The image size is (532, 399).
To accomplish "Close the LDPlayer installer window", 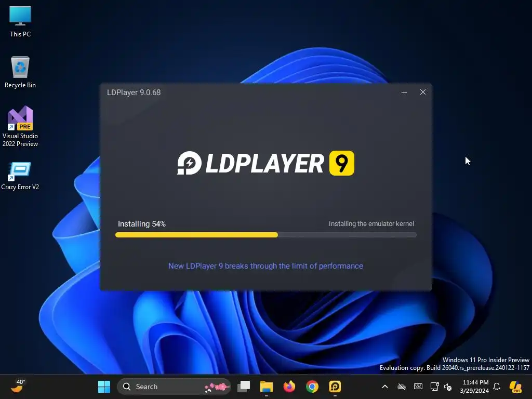I will [x=423, y=92].
